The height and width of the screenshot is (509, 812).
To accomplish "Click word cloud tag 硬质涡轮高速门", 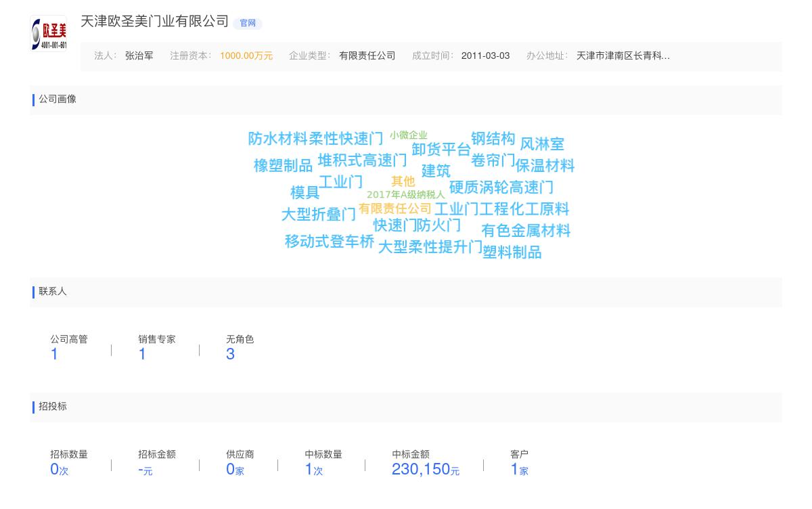I will point(501,187).
